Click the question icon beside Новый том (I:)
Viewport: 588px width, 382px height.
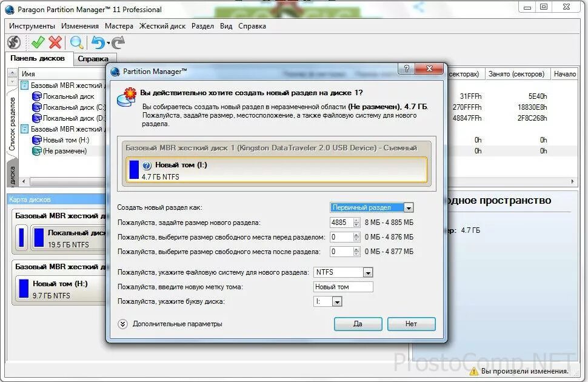coord(147,165)
